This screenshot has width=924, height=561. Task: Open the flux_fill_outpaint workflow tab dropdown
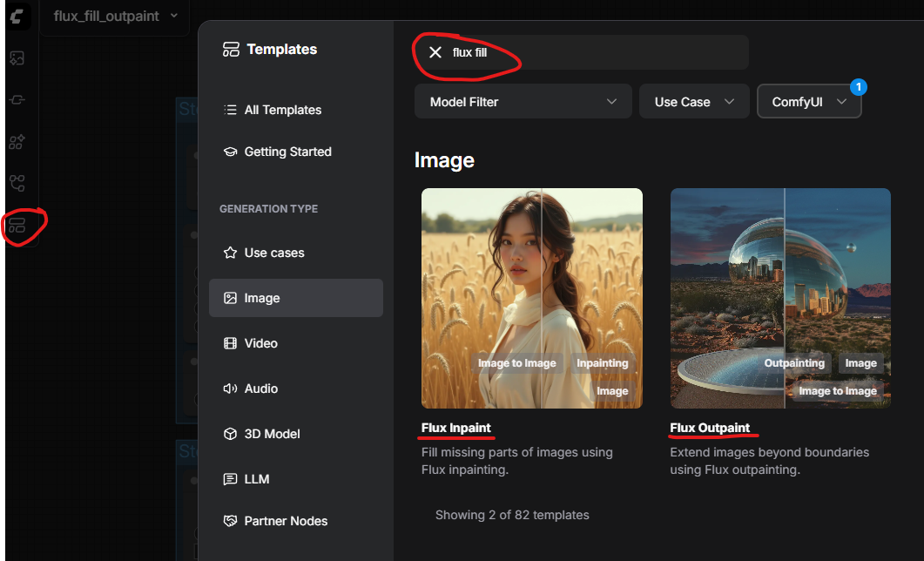174,16
